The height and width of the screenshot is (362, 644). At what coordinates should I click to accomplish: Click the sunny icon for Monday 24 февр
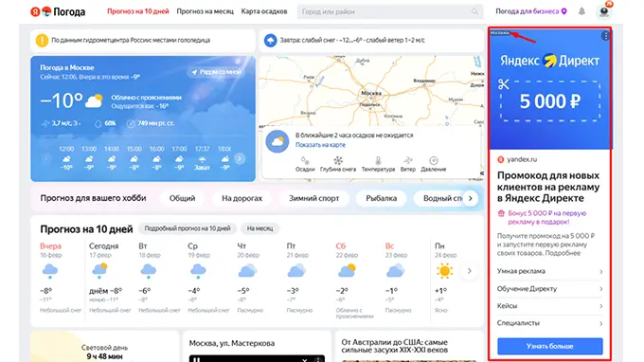[444, 271]
